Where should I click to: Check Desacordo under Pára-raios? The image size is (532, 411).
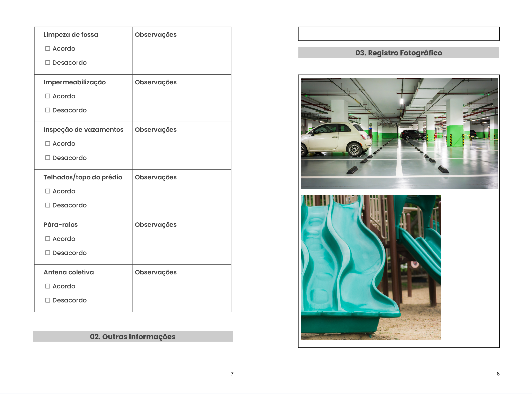[x=47, y=253]
